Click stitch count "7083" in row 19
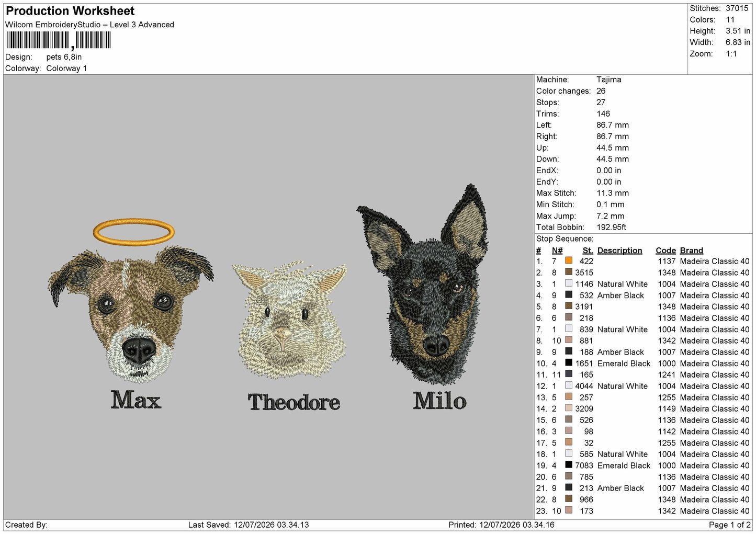 coord(584,465)
